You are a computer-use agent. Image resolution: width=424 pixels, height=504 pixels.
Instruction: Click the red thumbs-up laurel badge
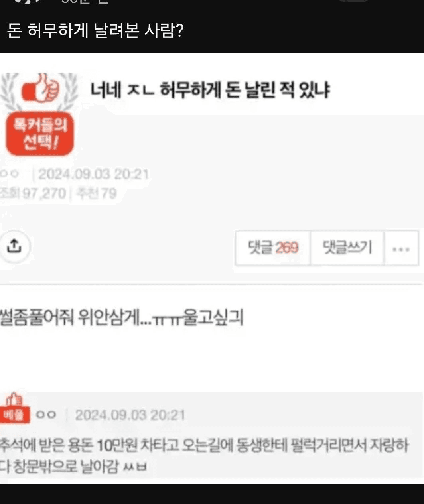[40, 91]
